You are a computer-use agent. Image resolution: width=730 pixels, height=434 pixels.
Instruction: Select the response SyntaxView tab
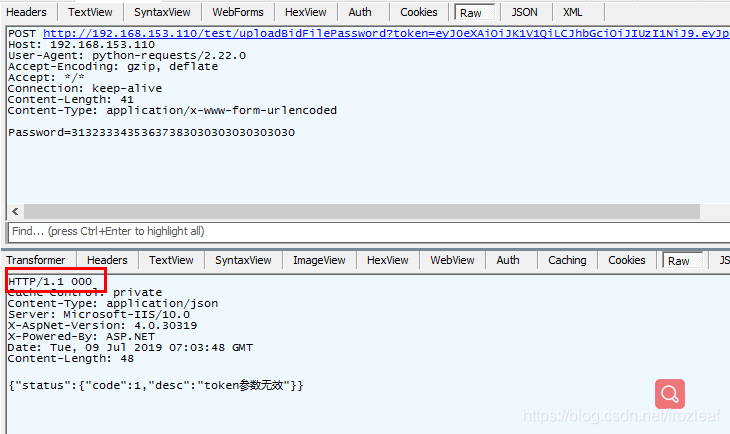click(243, 260)
